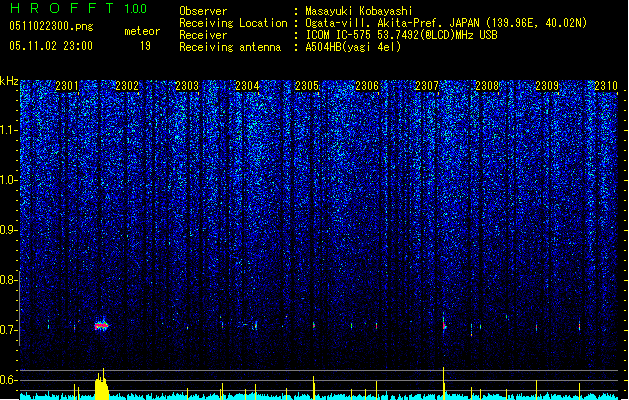629x400 pixels.
Task: Click the 0.6 kHz axis label
Action: click(8, 380)
